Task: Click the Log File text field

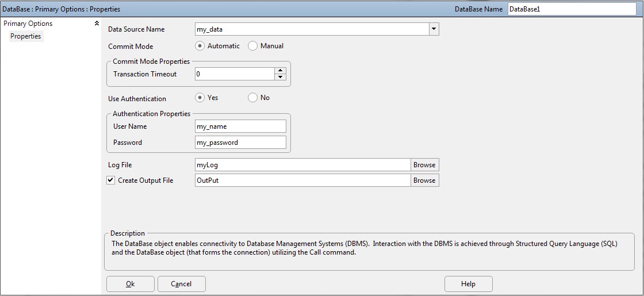Action: point(303,164)
